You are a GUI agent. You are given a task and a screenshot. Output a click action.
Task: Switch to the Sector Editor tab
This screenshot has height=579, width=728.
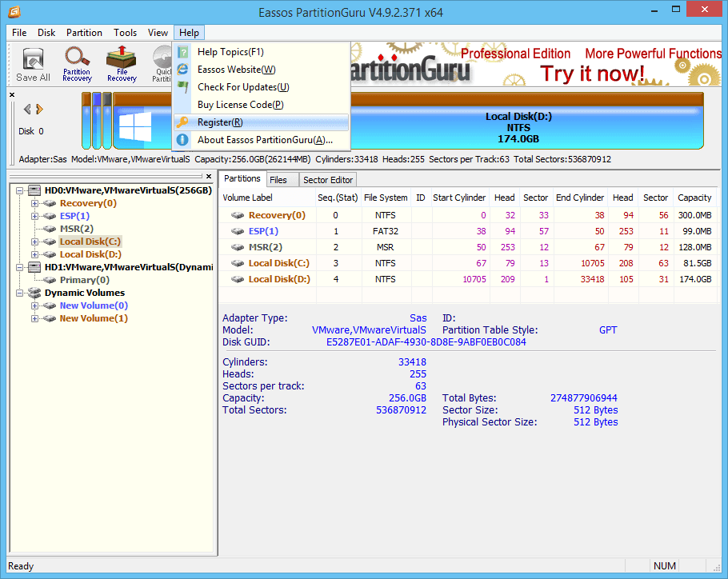(328, 180)
